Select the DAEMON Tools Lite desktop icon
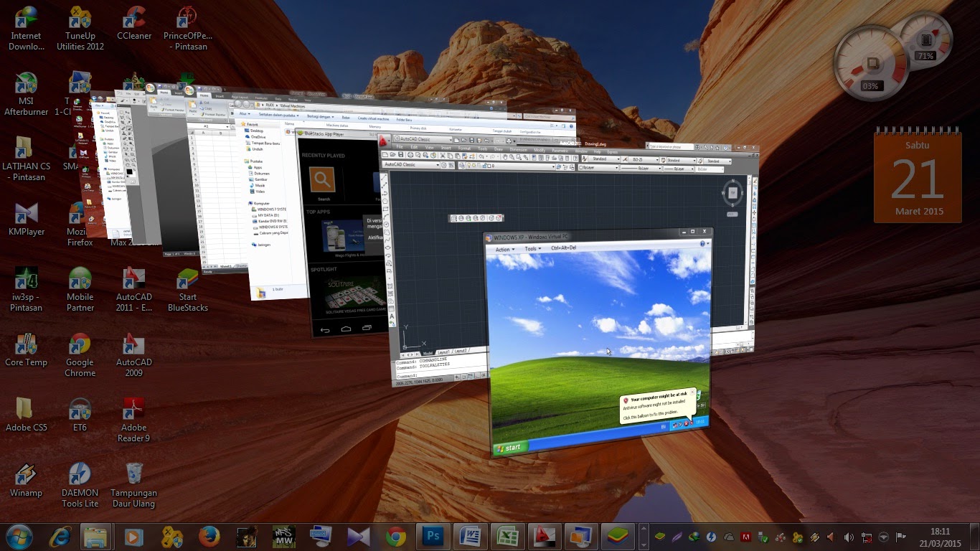Viewport: 980px width, 551px height. 80,486
